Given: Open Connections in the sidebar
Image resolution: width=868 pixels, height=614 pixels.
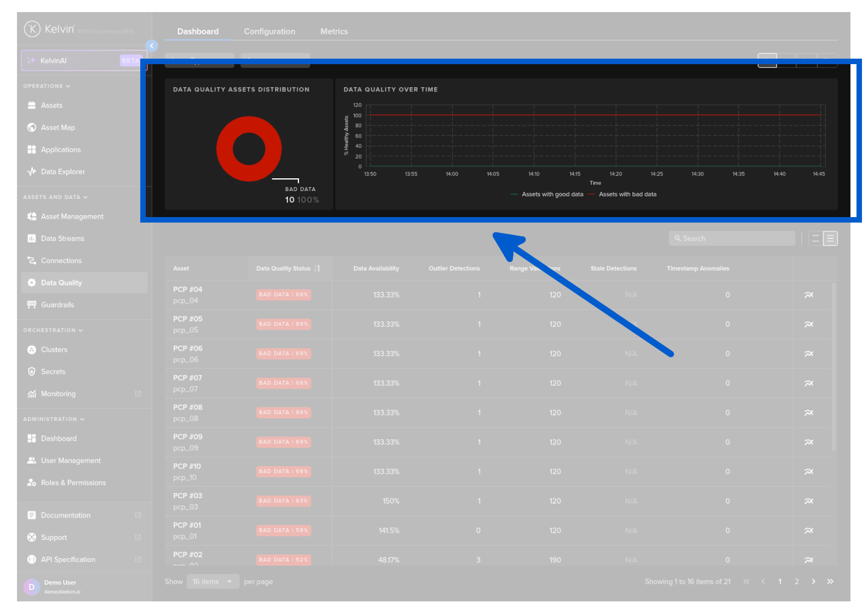Looking at the screenshot, I should (61, 261).
